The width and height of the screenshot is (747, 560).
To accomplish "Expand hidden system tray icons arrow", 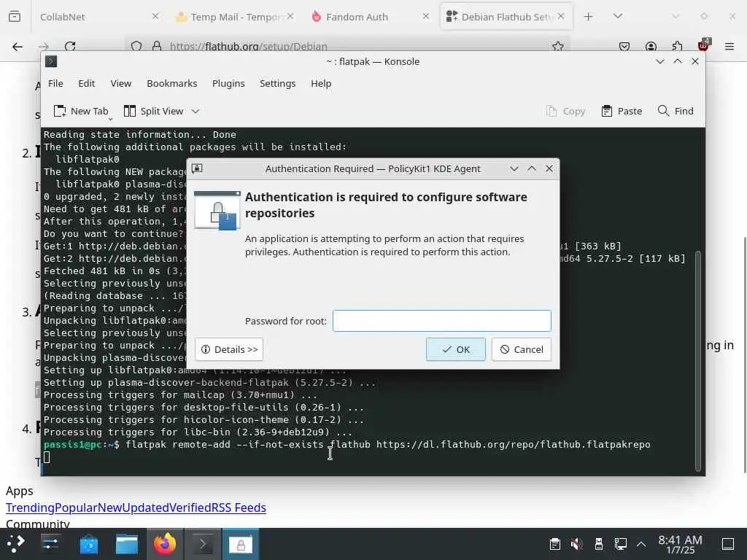I will [641, 543].
